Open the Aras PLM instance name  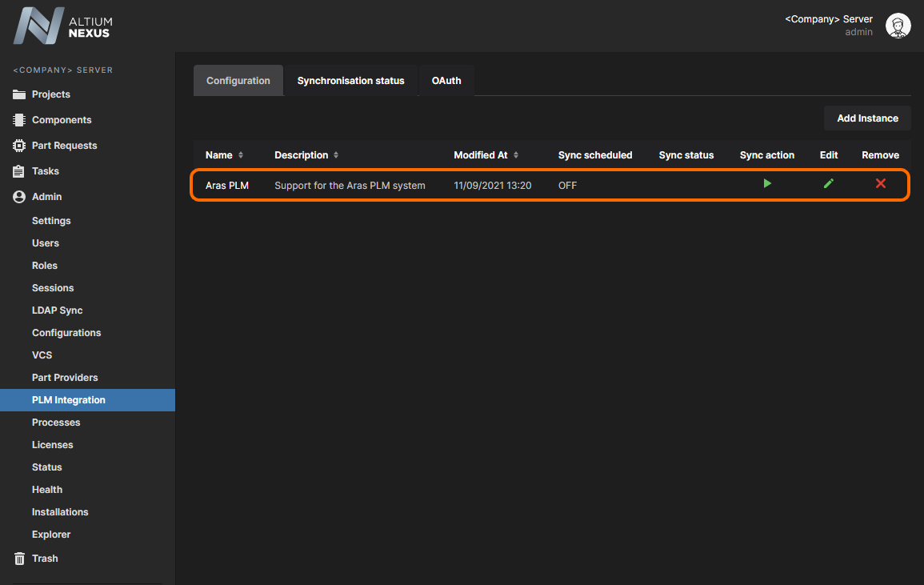[227, 186]
